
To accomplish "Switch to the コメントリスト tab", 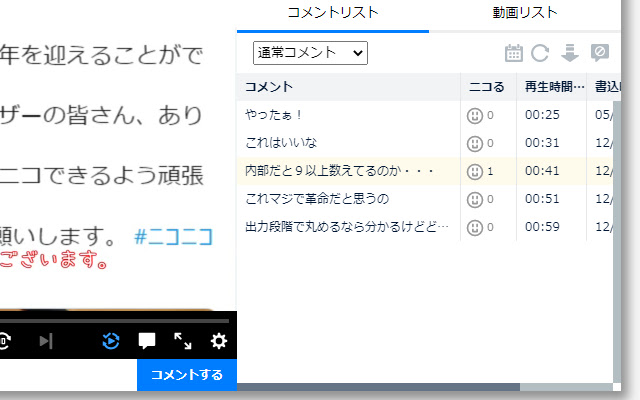I will 333,13.
